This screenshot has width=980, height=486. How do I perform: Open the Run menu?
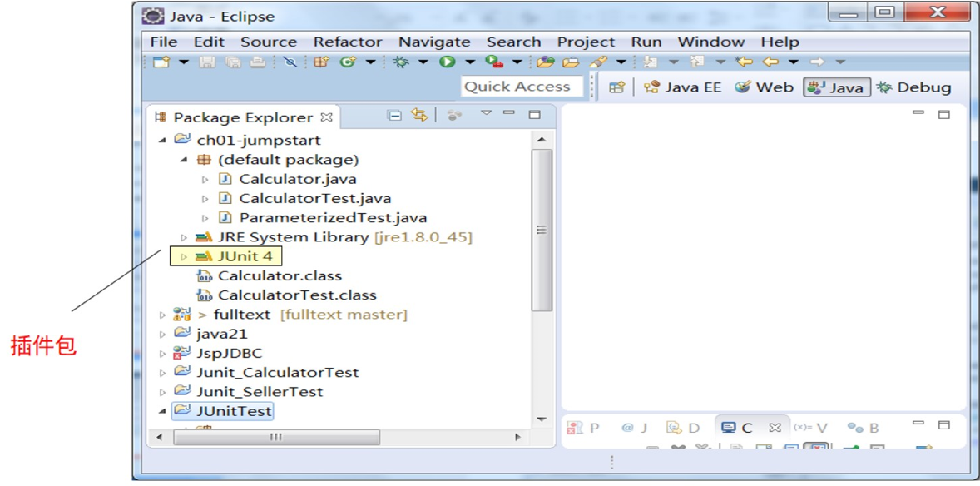pyautogui.click(x=646, y=42)
